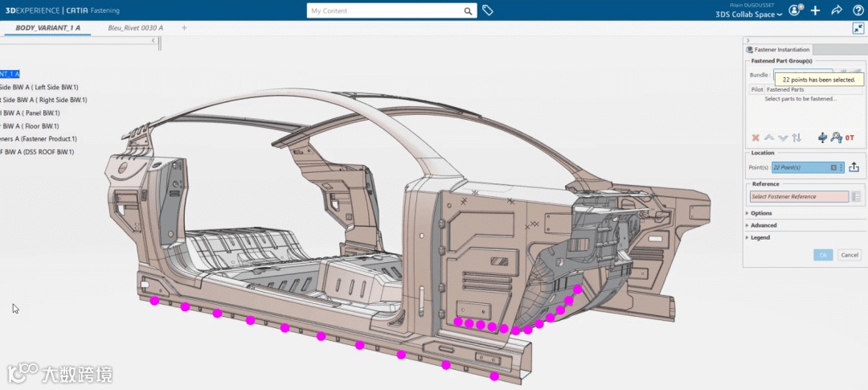Select the DS5 ROOF BiW.1 tree item
The height and width of the screenshot is (390, 868).
(37, 152)
